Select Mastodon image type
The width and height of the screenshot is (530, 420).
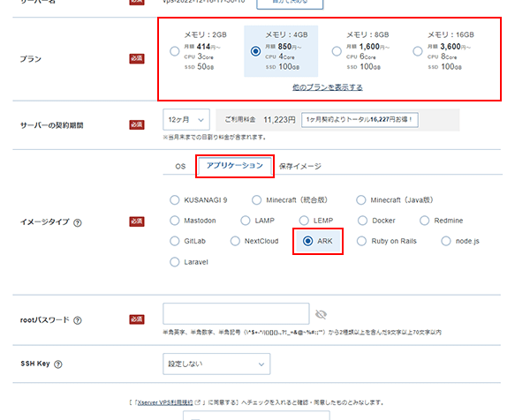[x=174, y=221]
